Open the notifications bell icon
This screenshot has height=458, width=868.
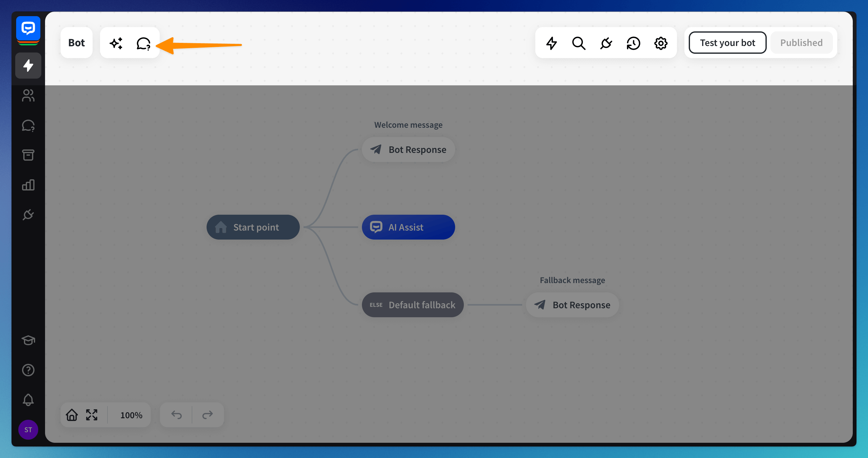click(x=28, y=400)
